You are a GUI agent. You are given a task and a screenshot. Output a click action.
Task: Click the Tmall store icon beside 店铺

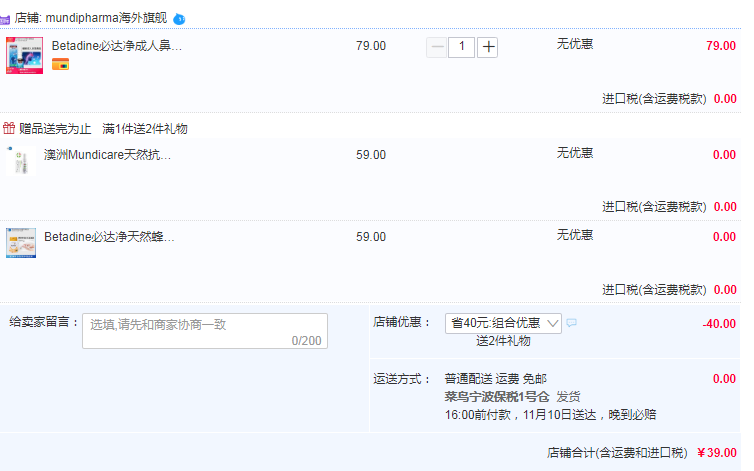click(4, 20)
